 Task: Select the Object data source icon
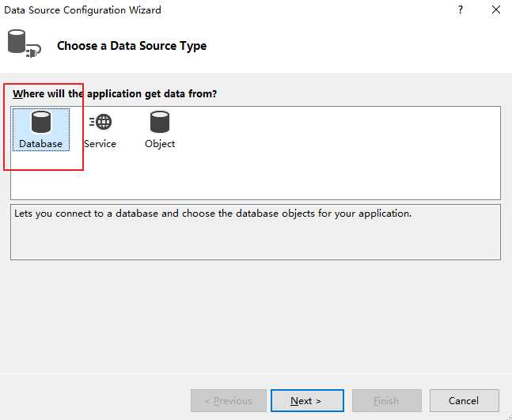pyautogui.click(x=160, y=130)
